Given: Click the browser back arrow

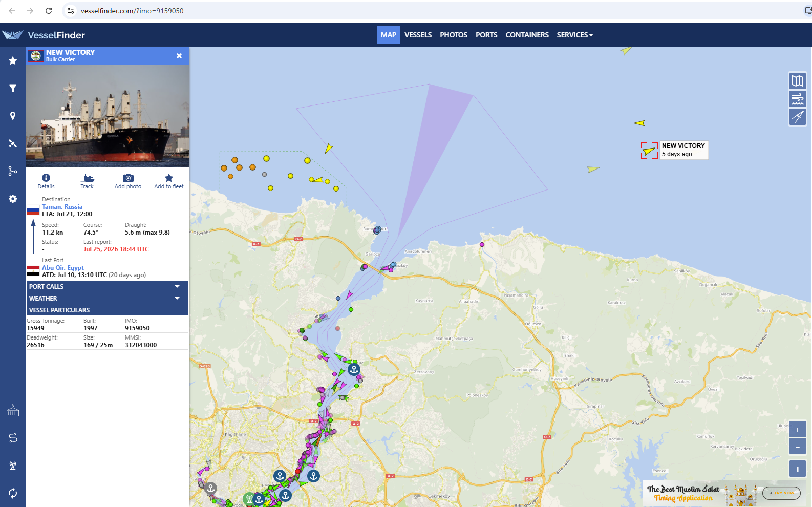Looking at the screenshot, I should tap(12, 11).
